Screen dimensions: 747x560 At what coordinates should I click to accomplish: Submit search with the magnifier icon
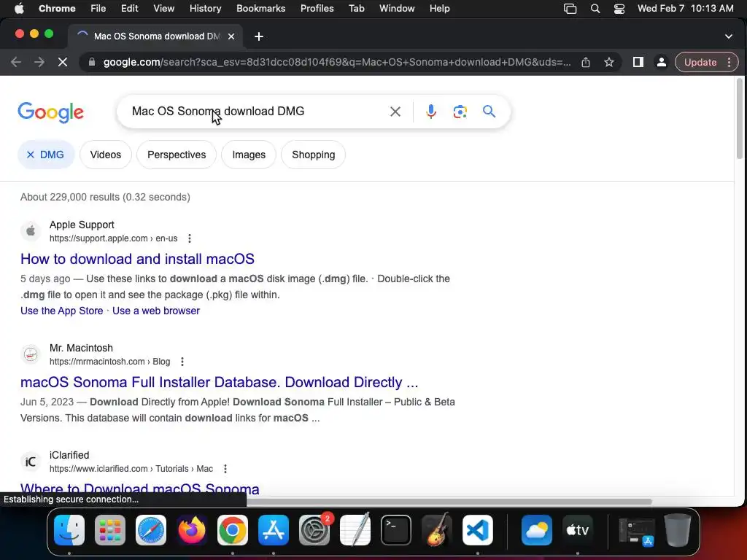pyautogui.click(x=489, y=112)
